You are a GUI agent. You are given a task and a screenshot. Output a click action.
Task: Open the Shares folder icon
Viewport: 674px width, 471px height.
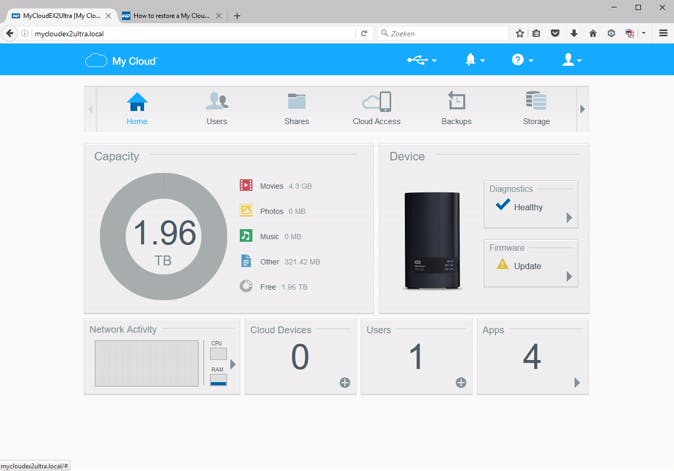point(296,102)
